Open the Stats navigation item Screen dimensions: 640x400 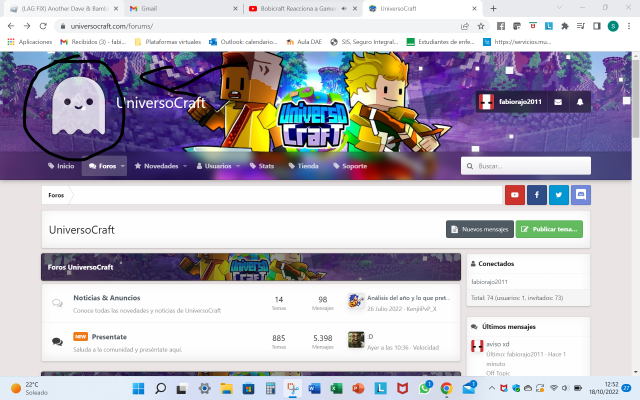[262, 166]
